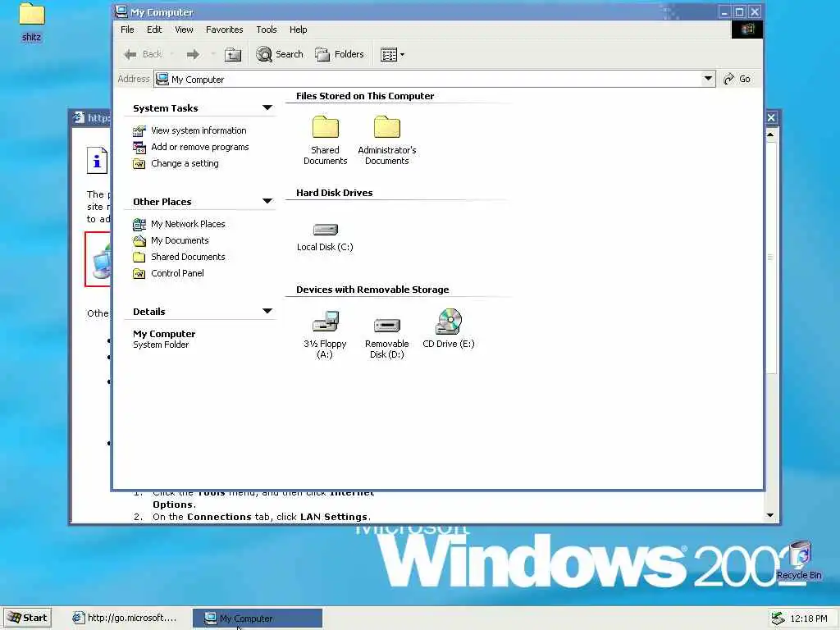Click scroll up arrow in browser window
This screenshot has height=630, width=840.
point(770,135)
